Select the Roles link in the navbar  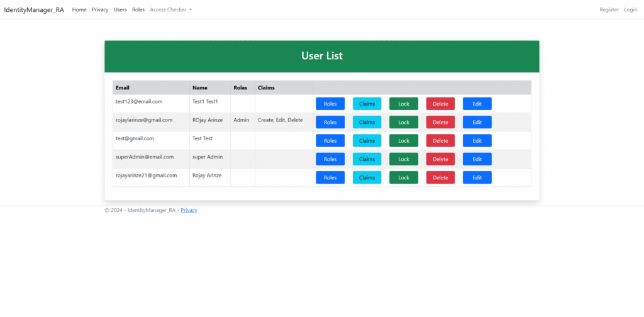[138, 10]
